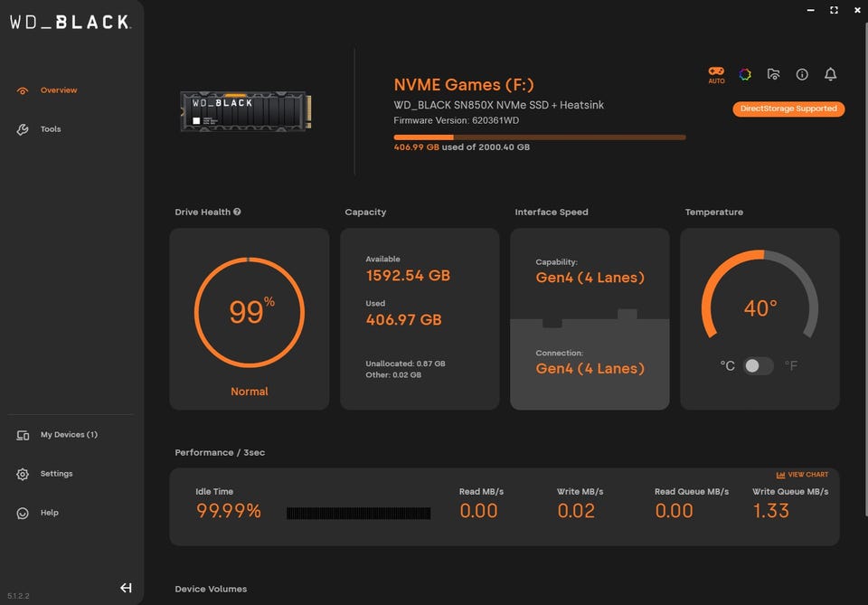The image size is (868, 605).
Task: Open the Settings menu item
Action: tap(56, 474)
